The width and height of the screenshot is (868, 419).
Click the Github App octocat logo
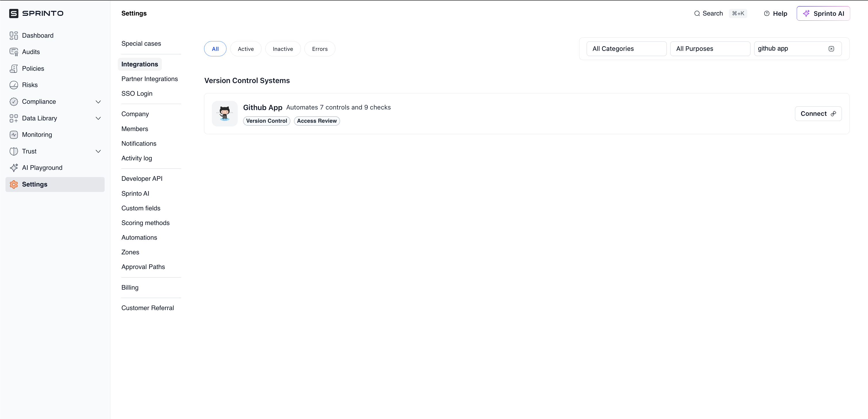[224, 114]
